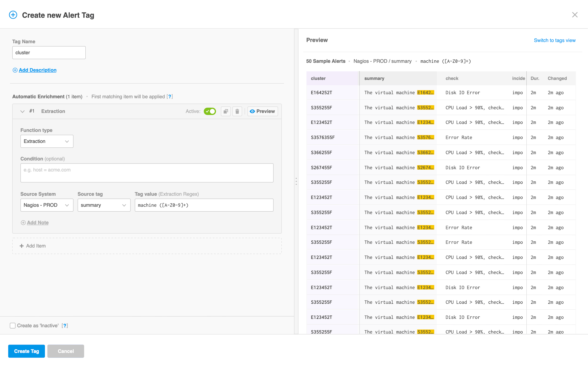Close the Create new Alert Tag dialog
This screenshot has width=588, height=367.
575,15
